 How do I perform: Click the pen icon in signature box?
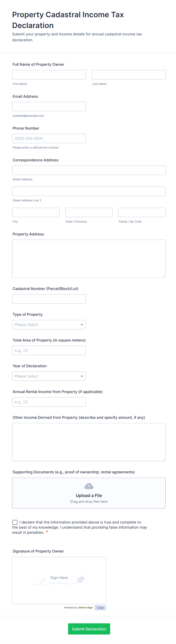click(x=81, y=579)
